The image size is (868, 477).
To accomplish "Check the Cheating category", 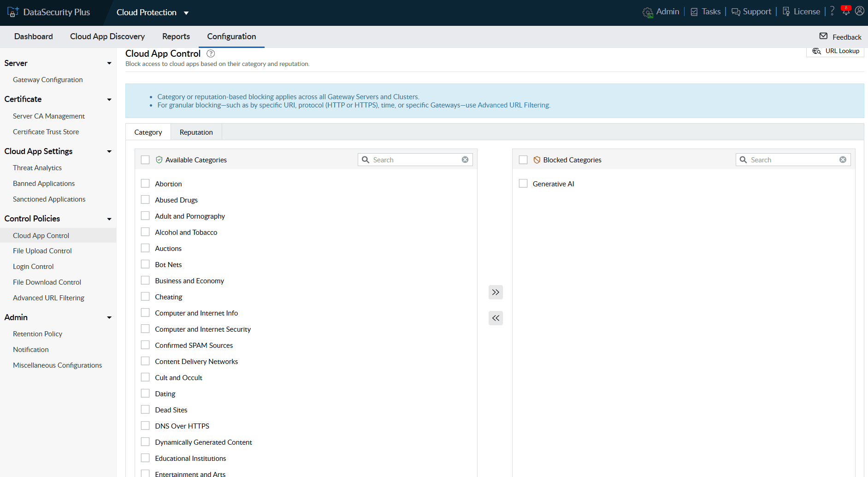I will tap(145, 297).
